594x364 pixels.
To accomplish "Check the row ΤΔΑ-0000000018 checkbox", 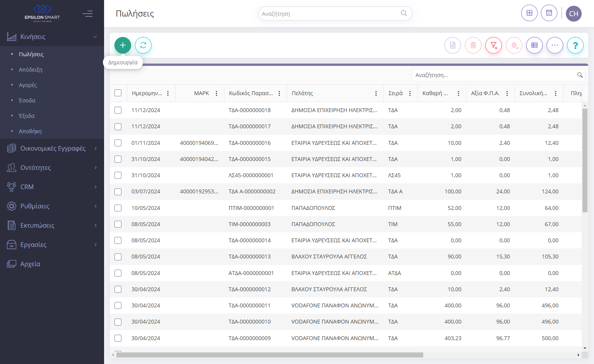I will click(118, 110).
